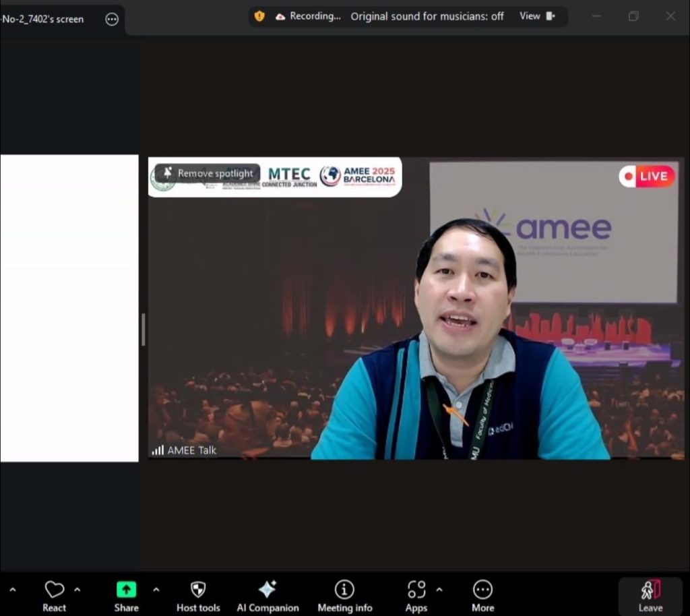The width and height of the screenshot is (690, 616).
Task: Click the encryption shield icon at top
Action: [x=259, y=16]
